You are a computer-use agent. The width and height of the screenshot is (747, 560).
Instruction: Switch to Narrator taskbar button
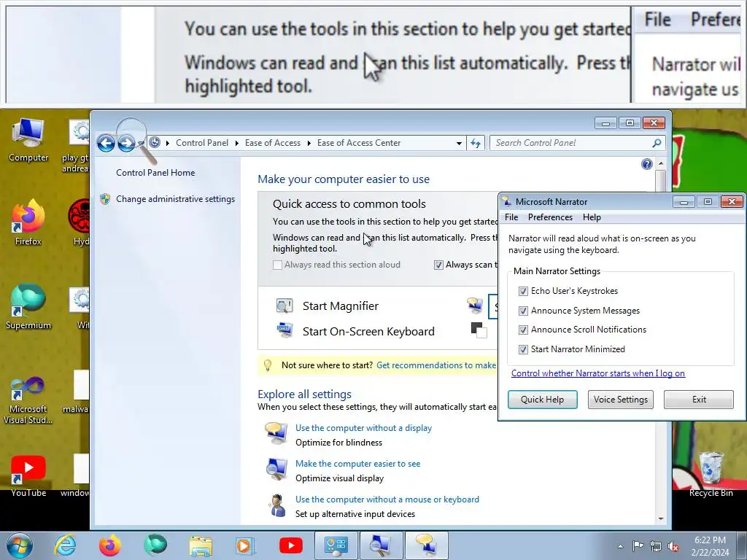(x=426, y=545)
